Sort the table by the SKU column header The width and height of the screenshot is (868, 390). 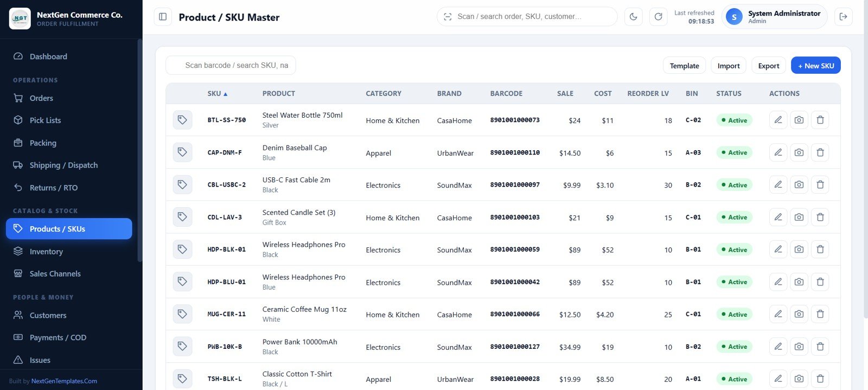(x=217, y=93)
